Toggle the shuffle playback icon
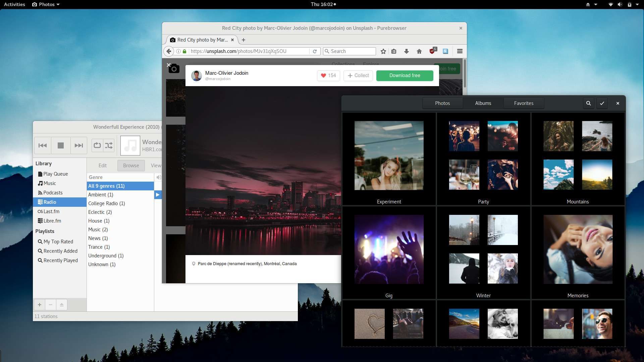The width and height of the screenshot is (644, 362). pyautogui.click(x=109, y=144)
